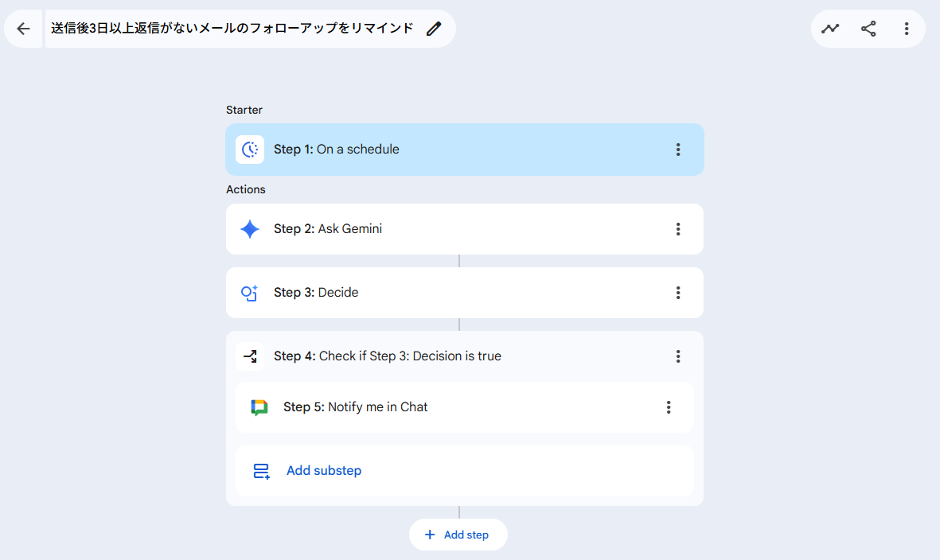Click the pencil edit title icon

(433, 29)
